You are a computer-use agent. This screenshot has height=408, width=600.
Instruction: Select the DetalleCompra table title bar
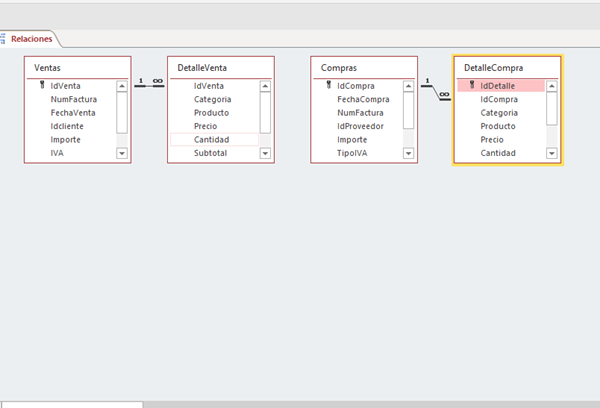[x=507, y=67]
